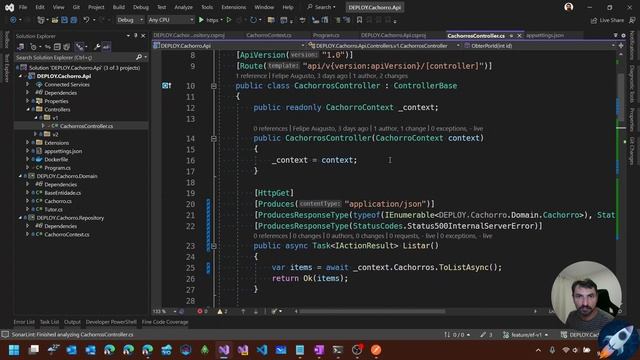The height and width of the screenshot is (360, 640).
Task: Click the Undo icon in toolbar
Action: click(86, 20)
